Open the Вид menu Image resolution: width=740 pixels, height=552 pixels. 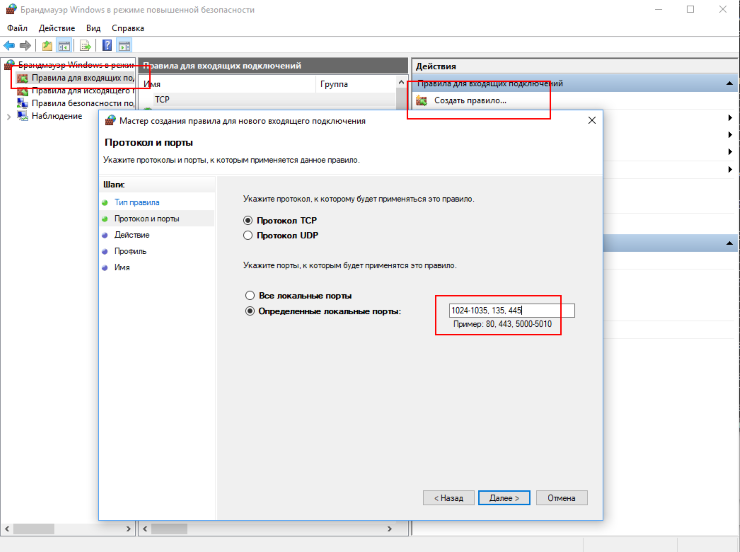93,28
